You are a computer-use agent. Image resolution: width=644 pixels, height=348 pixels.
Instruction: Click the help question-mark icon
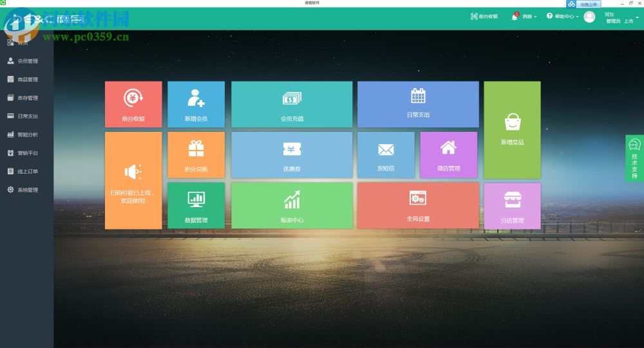coord(549,16)
